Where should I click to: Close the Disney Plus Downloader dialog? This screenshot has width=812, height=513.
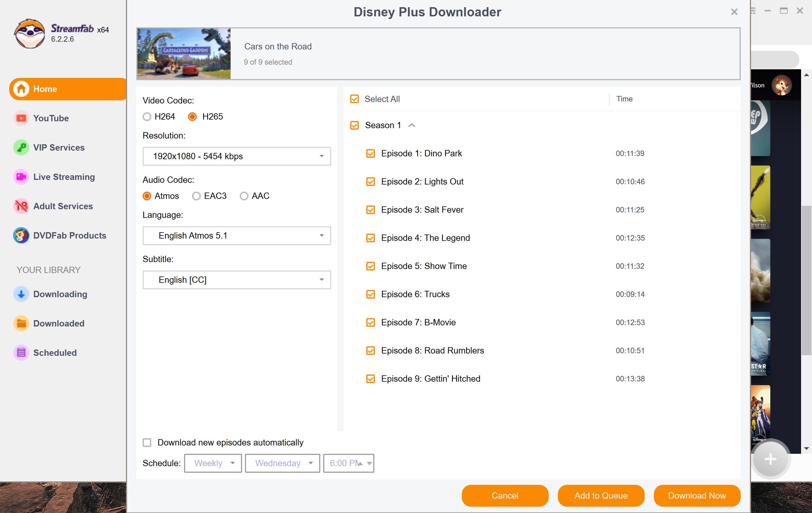pos(734,12)
